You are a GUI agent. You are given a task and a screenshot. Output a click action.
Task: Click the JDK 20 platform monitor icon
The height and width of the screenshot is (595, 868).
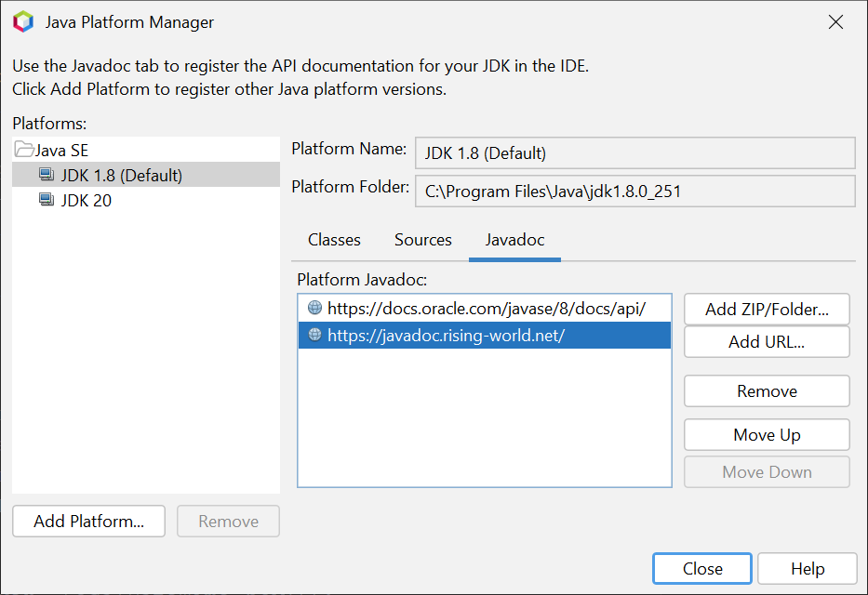pyautogui.click(x=47, y=200)
